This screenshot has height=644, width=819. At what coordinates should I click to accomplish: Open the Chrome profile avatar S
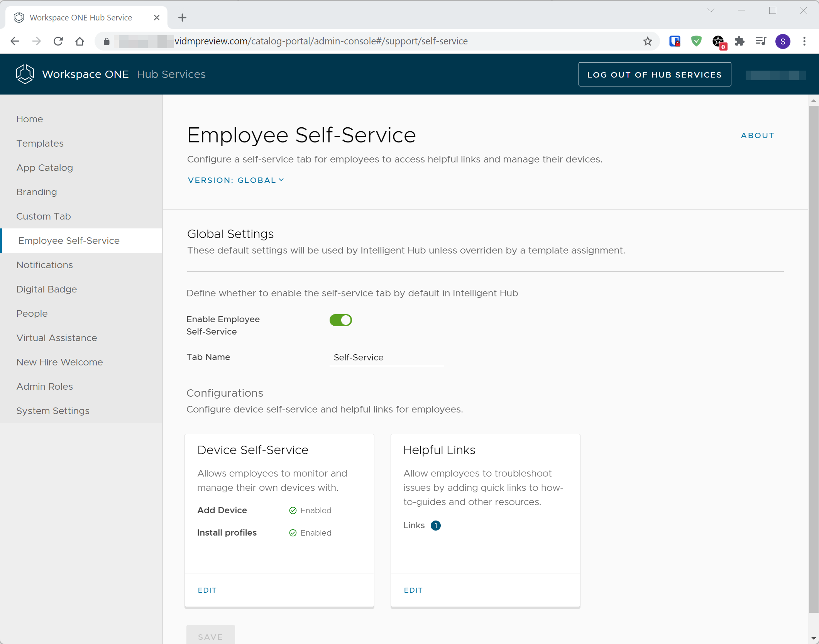(783, 41)
